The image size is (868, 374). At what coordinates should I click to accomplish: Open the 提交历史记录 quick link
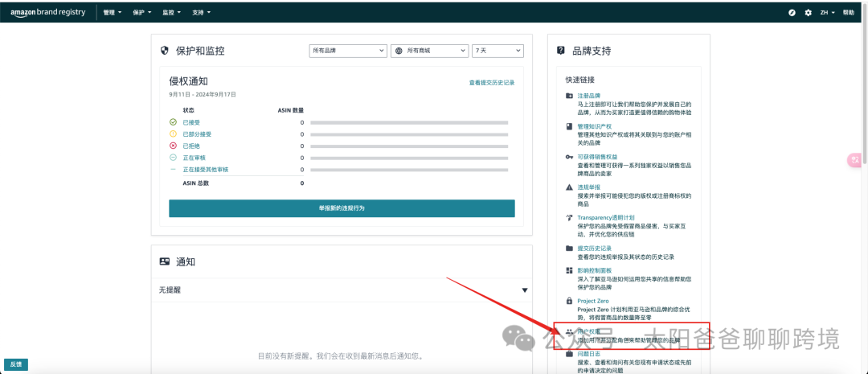[x=595, y=249]
